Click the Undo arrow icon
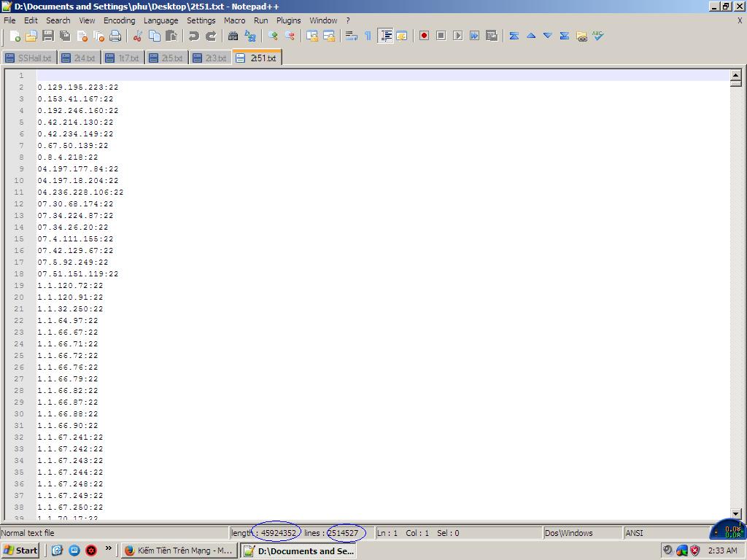The height and width of the screenshot is (560, 747). pyautogui.click(x=194, y=36)
